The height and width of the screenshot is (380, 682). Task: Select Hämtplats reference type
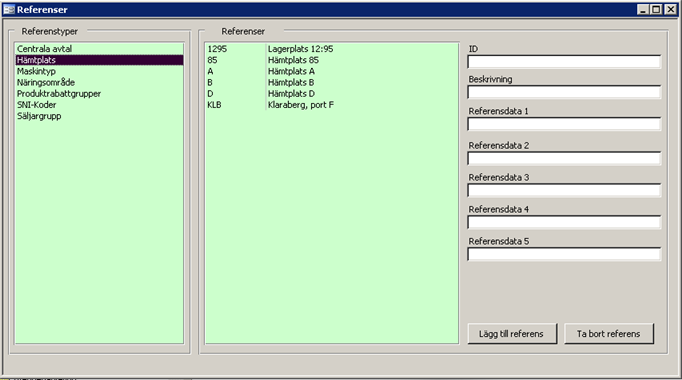(99, 60)
